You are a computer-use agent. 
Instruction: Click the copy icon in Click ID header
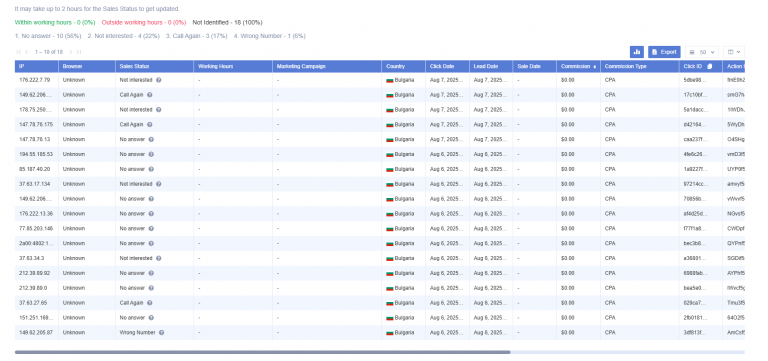tap(710, 66)
